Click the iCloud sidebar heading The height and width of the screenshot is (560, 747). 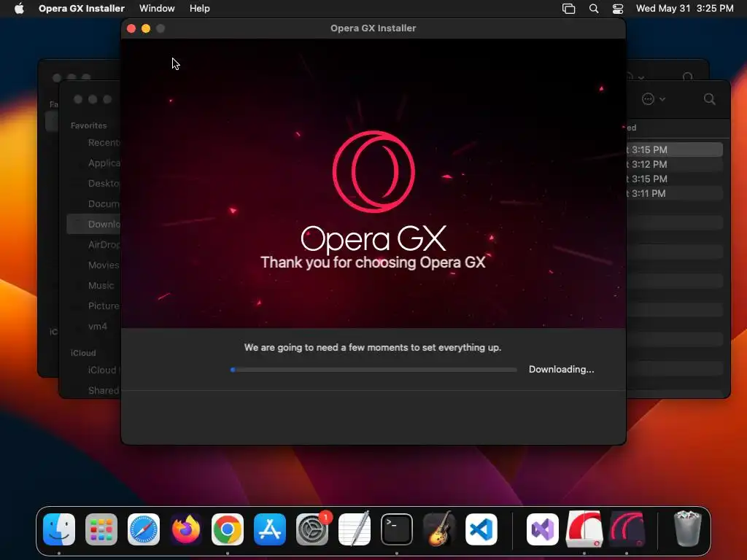point(83,353)
